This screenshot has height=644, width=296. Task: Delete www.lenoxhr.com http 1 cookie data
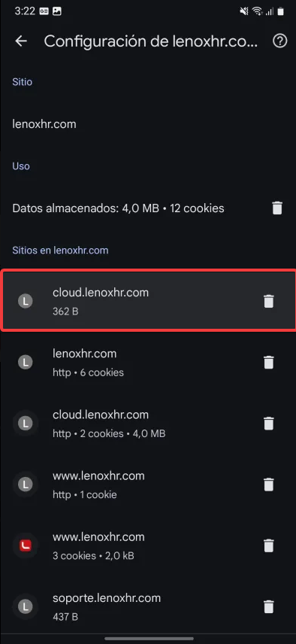click(268, 485)
